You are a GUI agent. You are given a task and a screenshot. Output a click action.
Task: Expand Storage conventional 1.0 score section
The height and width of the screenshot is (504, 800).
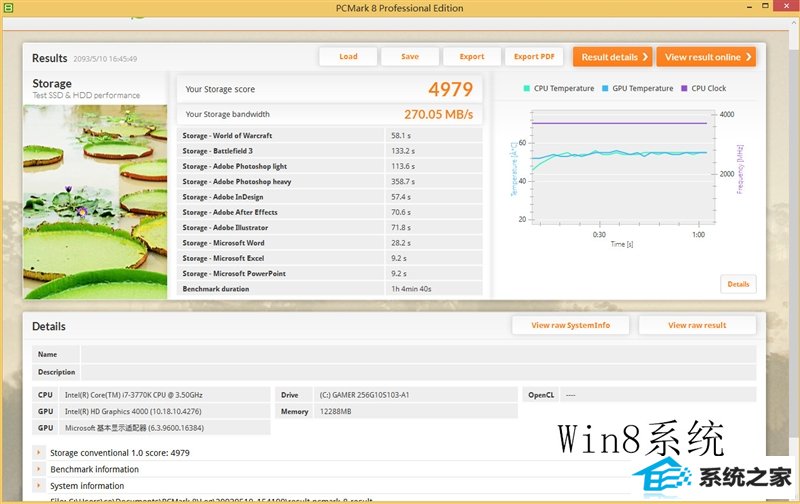tap(38, 452)
